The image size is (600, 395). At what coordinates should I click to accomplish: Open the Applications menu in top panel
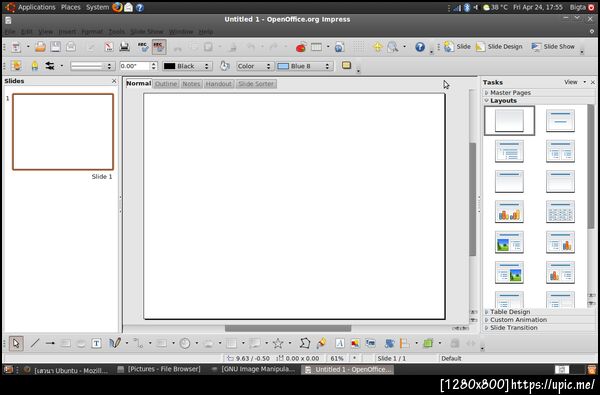36,7
